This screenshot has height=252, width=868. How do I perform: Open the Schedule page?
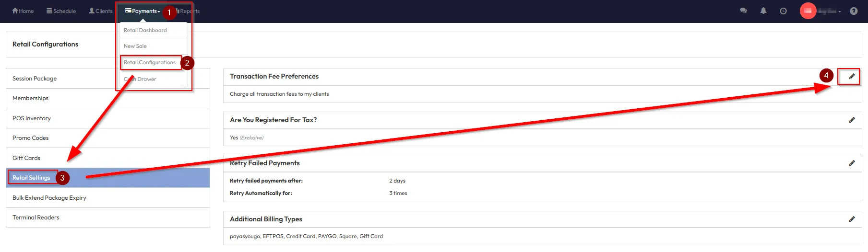(x=61, y=11)
